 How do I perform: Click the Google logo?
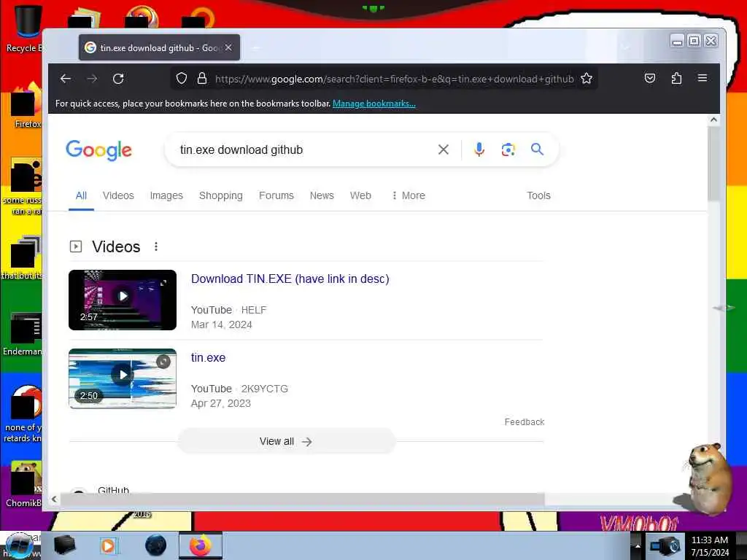pos(98,150)
